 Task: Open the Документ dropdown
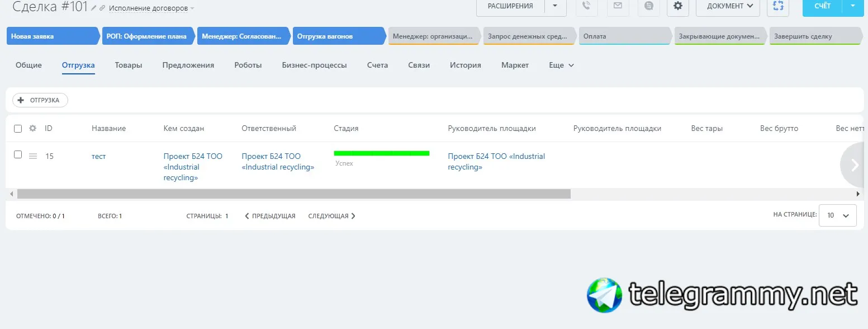[728, 6]
